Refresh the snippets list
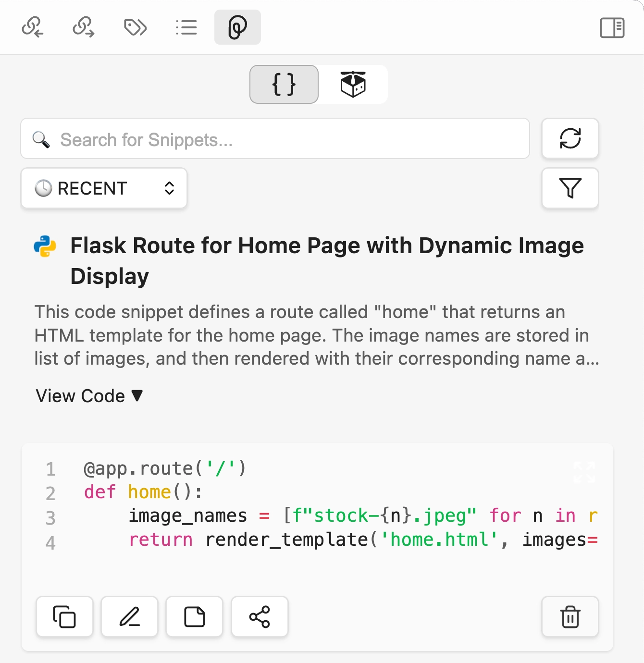 pyautogui.click(x=570, y=139)
